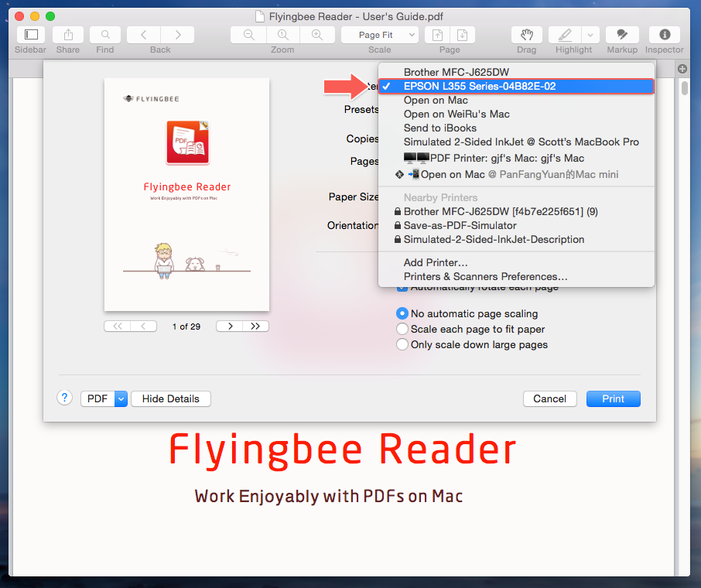Image resolution: width=701 pixels, height=588 pixels.
Task: Choose Send to iBooks
Action: click(516, 128)
